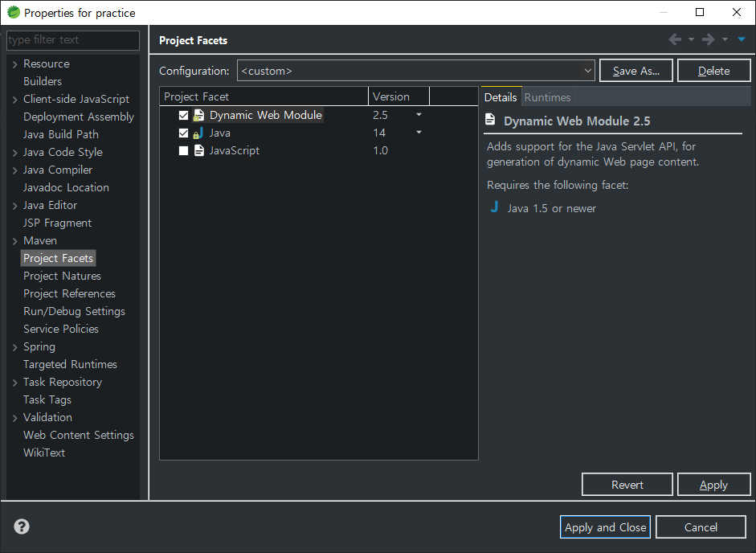756x553 pixels.
Task: Click the back navigation arrow icon
Action: (675, 39)
